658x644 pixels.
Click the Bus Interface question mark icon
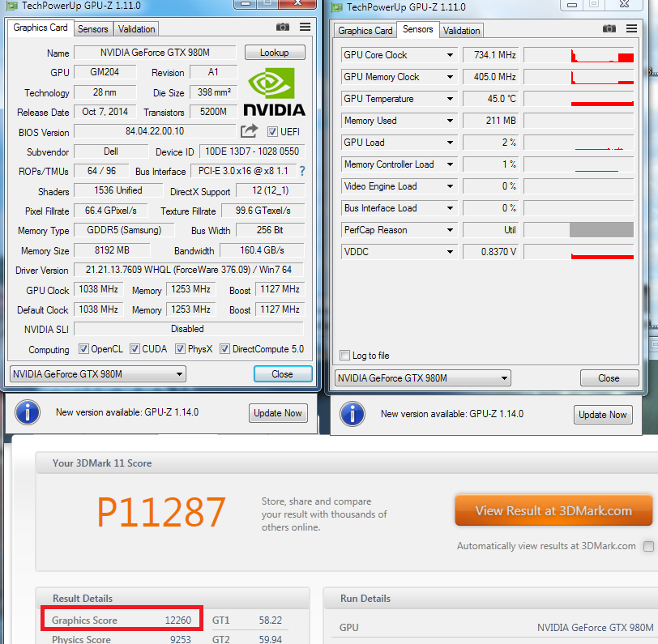(302, 171)
